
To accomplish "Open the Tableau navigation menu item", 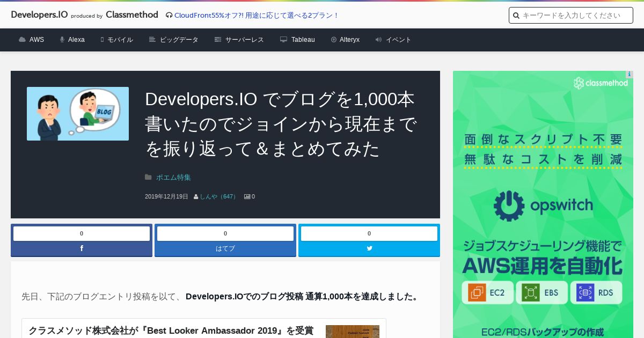I will click(x=303, y=40).
